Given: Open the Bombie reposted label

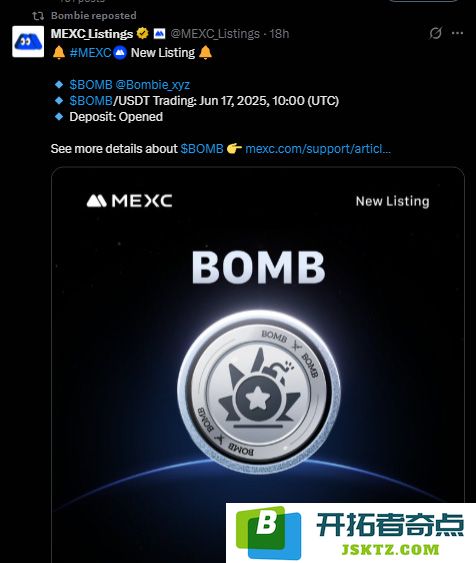Looking at the screenshot, I should point(94,15).
